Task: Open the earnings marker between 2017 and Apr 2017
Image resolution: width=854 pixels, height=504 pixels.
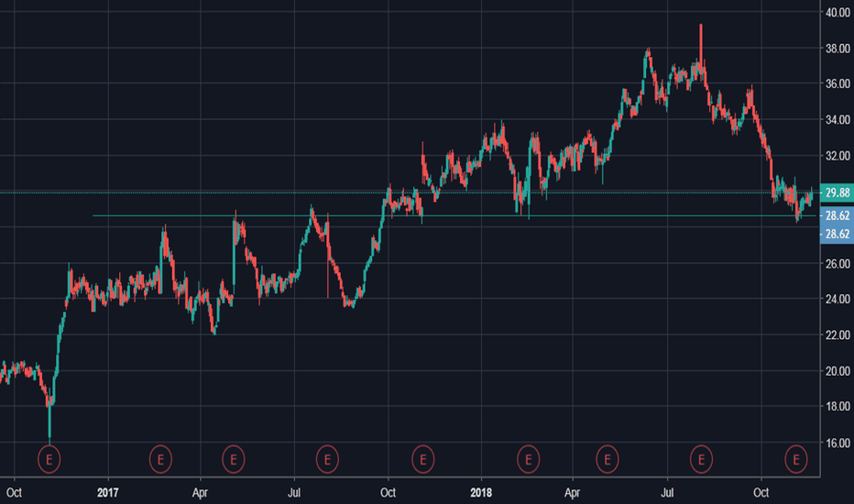Action: click(160, 460)
